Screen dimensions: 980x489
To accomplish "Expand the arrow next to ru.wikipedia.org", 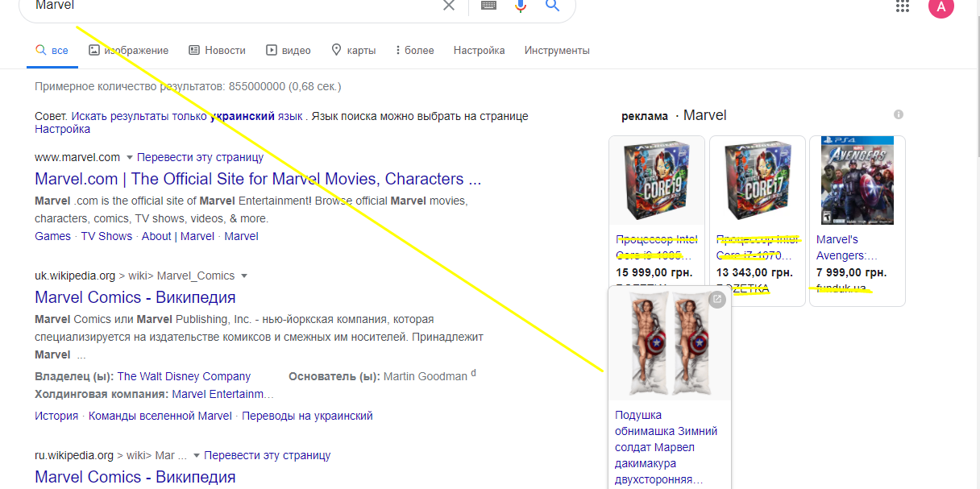I will [196, 455].
